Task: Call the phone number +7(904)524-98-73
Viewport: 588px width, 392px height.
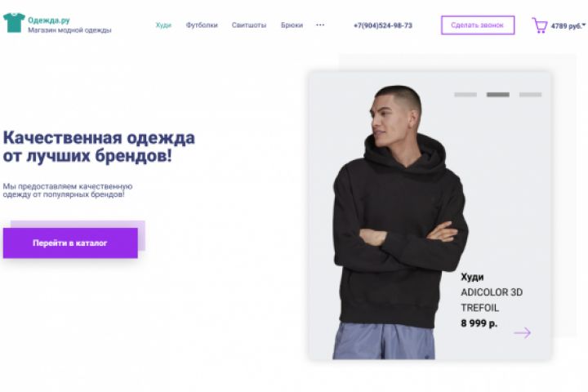Action: click(383, 25)
